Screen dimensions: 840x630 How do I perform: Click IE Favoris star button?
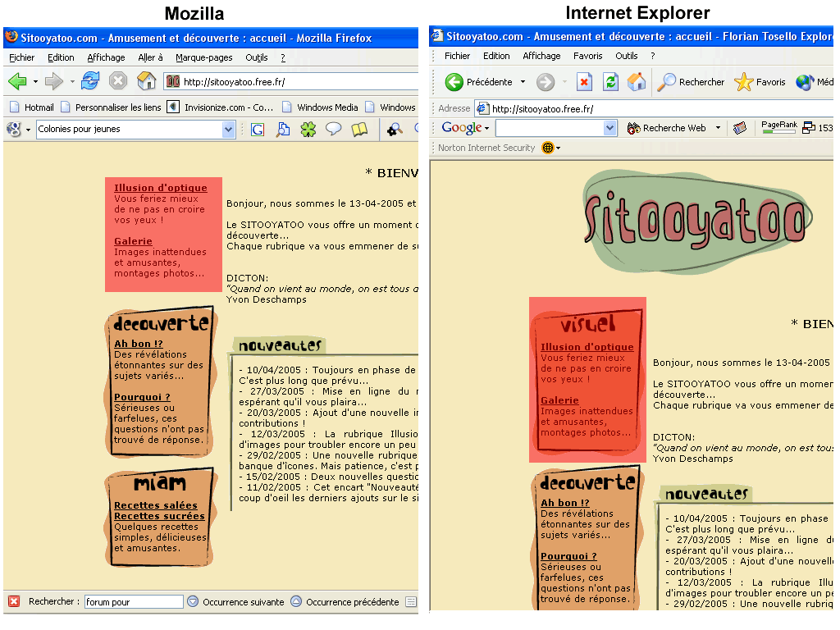(760, 82)
